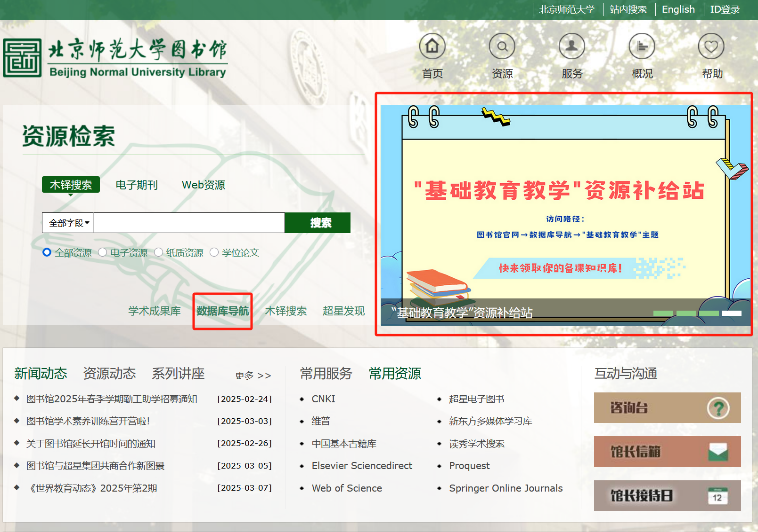Select the 全部资源 radio button
The height and width of the screenshot is (532, 758).
pyautogui.click(x=47, y=252)
